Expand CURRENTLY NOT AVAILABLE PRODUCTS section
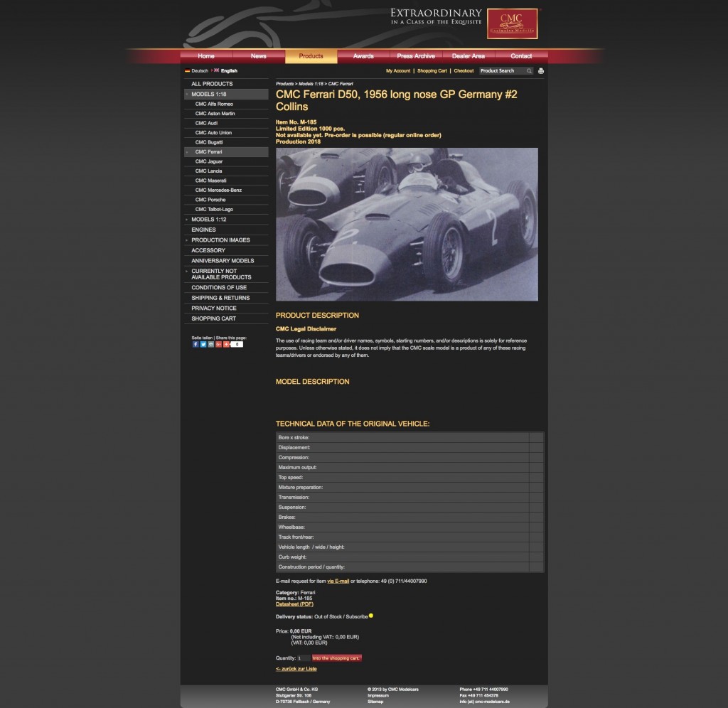Image resolution: width=728 pixels, height=708 pixels. [x=226, y=274]
